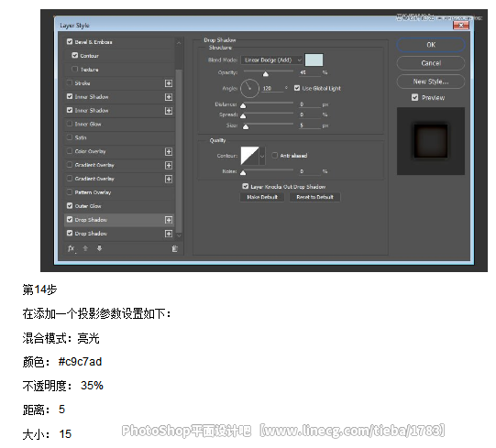The image size is (496, 448).
Task: Enable the Stroke effect checkbox
Action: point(70,82)
